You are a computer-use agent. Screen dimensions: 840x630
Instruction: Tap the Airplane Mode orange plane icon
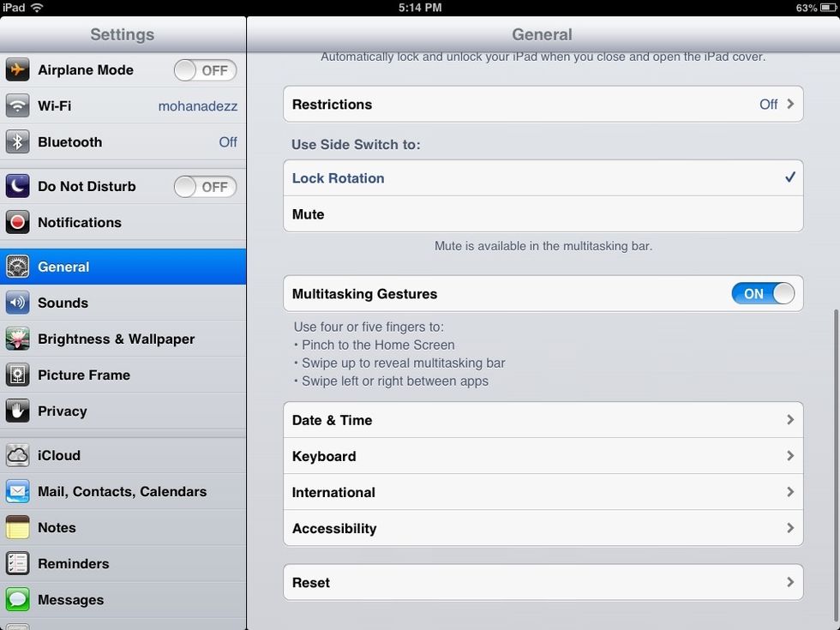[x=17, y=70]
